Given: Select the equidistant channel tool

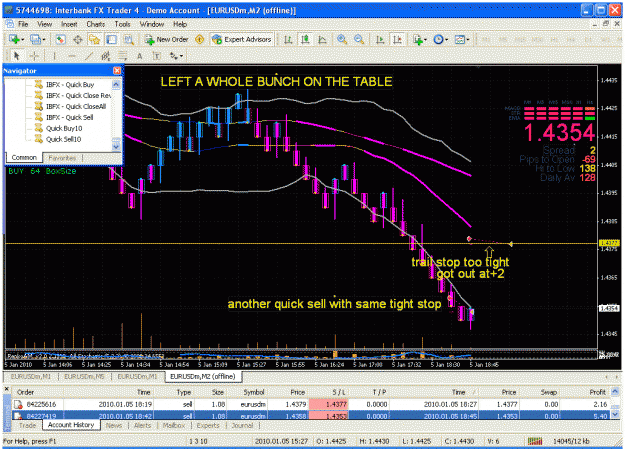Looking at the screenshot, I should tap(106, 56).
